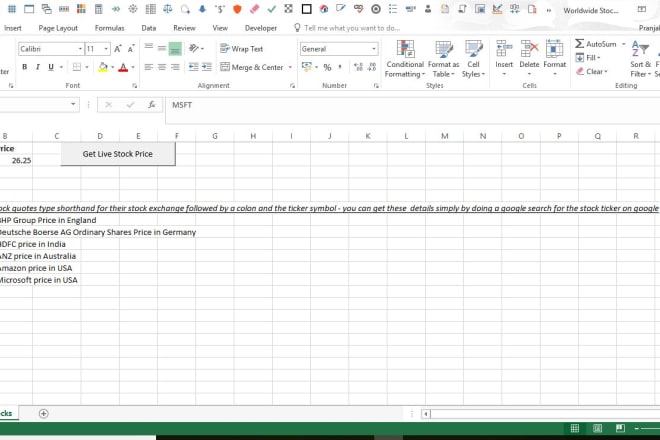This screenshot has height=440, width=660.
Task: Click the Fill button in Editing group
Action: [588, 58]
